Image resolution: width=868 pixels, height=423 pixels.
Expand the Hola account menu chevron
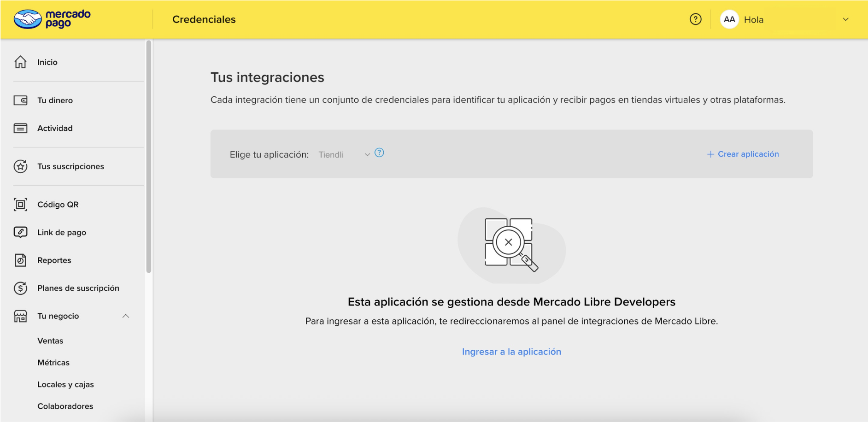845,19
